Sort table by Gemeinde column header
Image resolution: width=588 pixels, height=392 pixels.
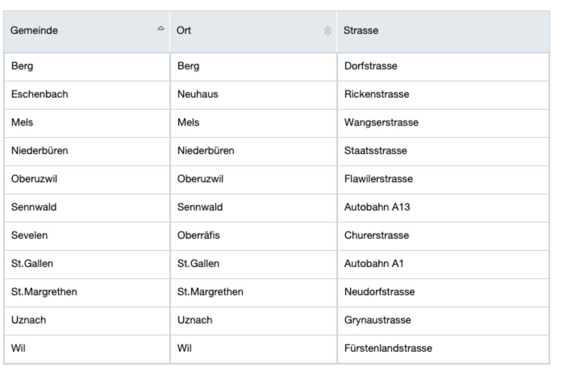coord(34,30)
